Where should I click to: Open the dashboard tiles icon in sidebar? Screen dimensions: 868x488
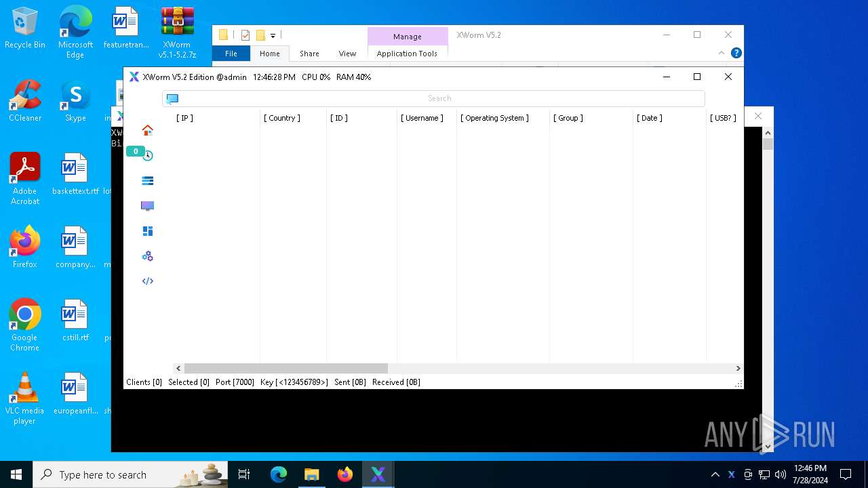coord(147,231)
